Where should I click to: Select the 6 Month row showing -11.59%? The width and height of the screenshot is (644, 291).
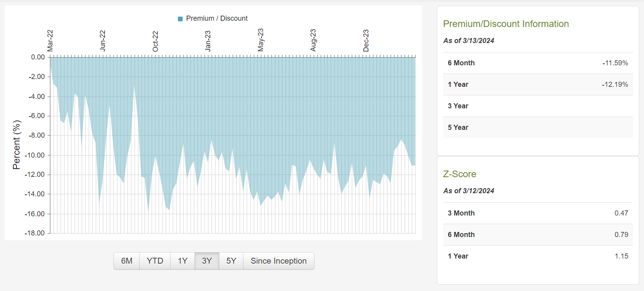pos(538,63)
